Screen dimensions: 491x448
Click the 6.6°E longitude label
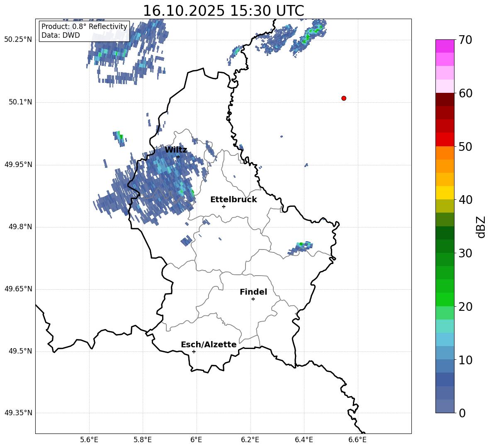(357, 440)
